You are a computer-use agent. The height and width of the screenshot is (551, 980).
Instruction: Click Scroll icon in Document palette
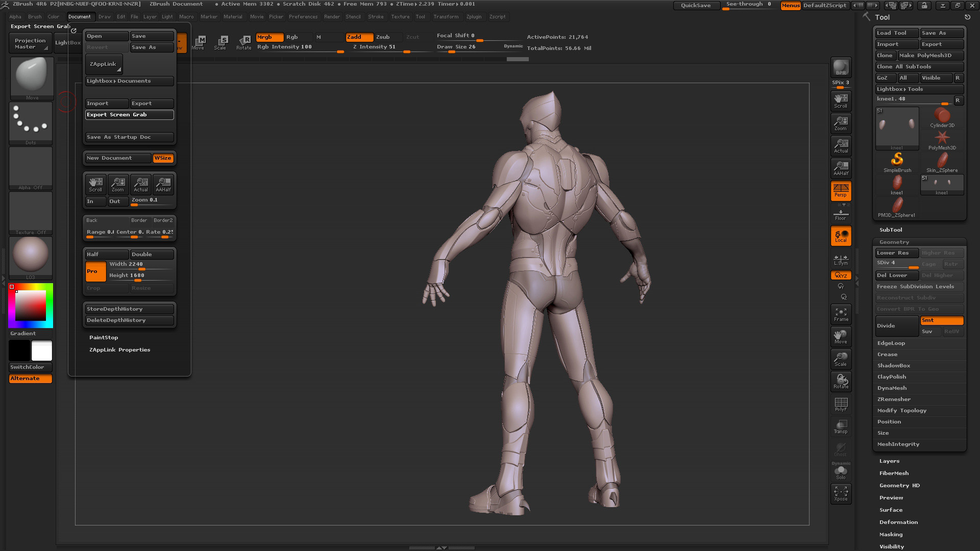pos(95,185)
